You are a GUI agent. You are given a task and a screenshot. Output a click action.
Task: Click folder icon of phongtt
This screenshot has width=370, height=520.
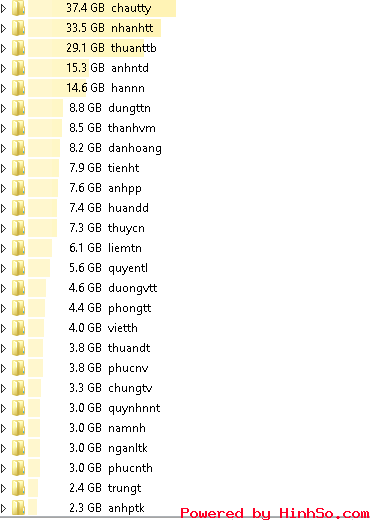pos(18,308)
